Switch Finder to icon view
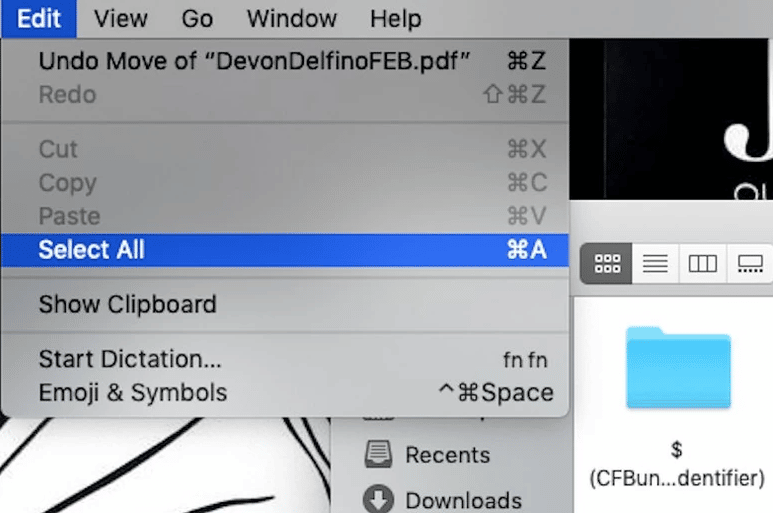Viewport: 773px width, 513px height. 607,264
